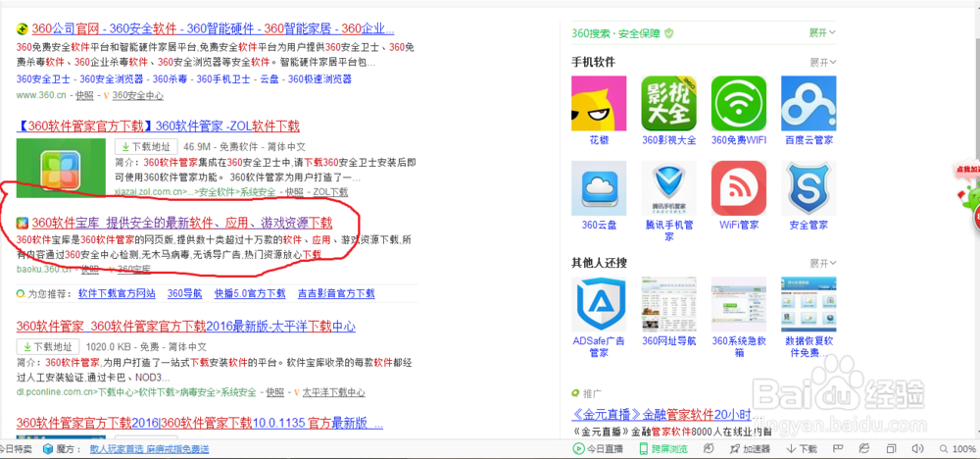Click the baoku.360.cn URL text

44,269
